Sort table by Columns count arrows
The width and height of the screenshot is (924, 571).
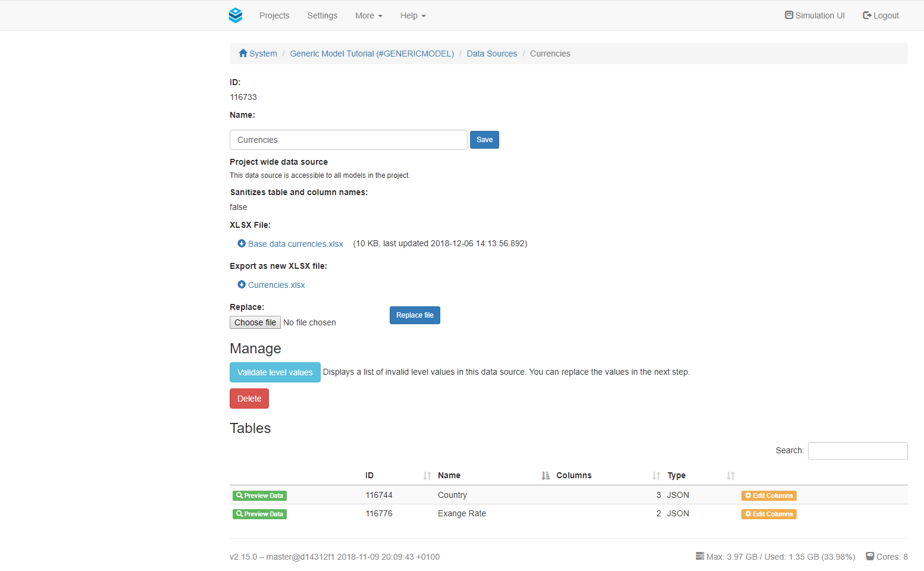pyautogui.click(x=656, y=476)
